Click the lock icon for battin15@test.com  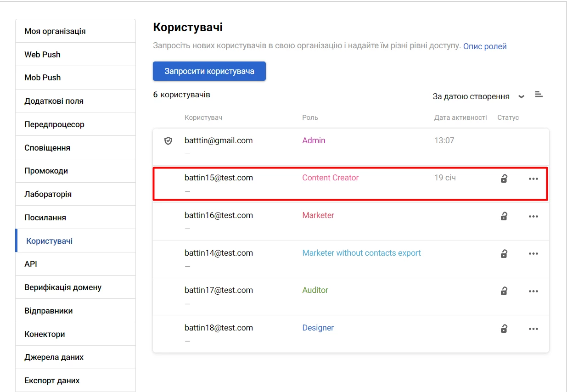(504, 179)
